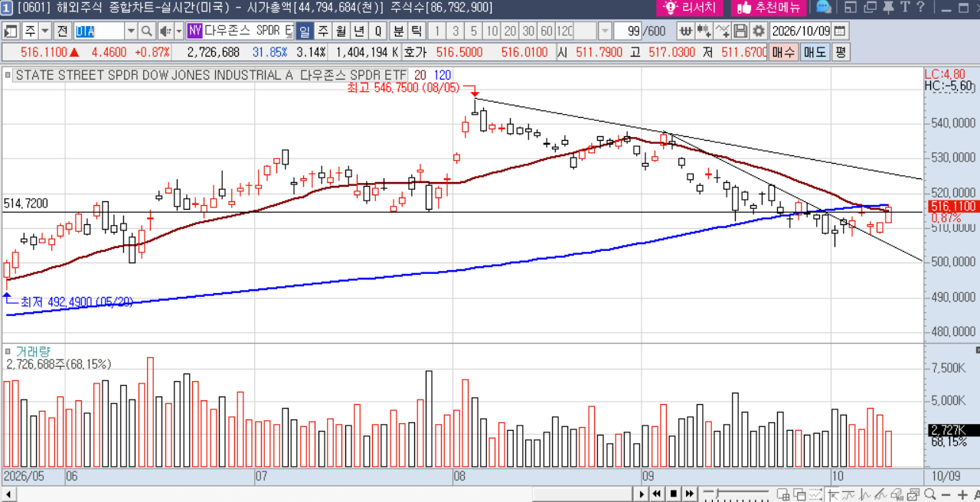Open the 주 market type dropdown arrow
Image resolution: width=980 pixels, height=502 pixels.
[44, 31]
